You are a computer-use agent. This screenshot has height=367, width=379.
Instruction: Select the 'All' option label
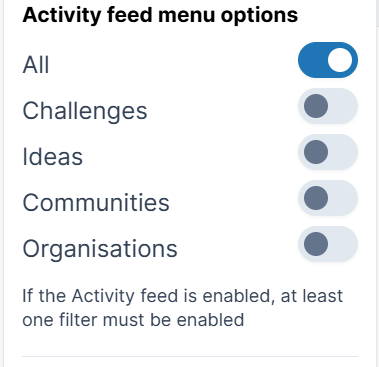(36, 64)
